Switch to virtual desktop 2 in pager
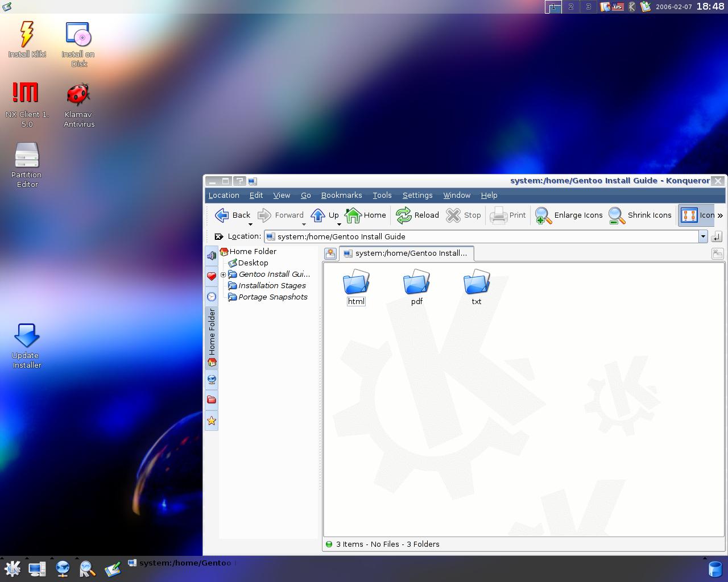The width and height of the screenshot is (728, 582). click(x=571, y=7)
